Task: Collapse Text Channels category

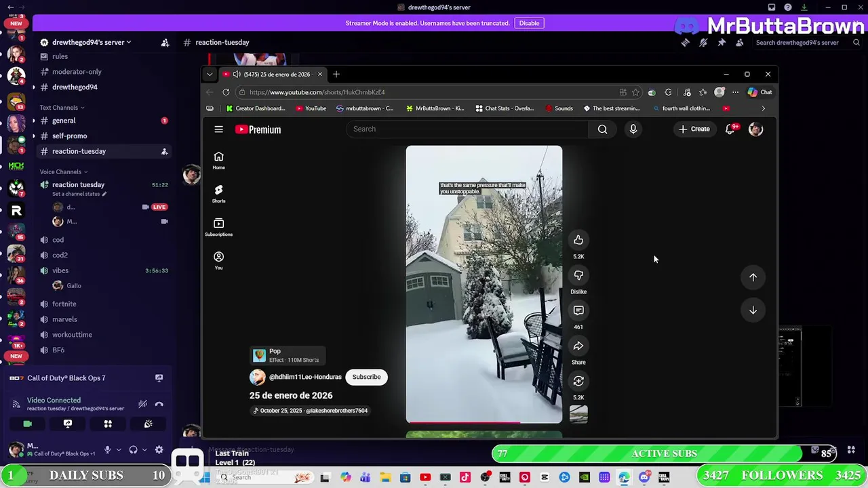Action: pyautogui.click(x=62, y=108)
